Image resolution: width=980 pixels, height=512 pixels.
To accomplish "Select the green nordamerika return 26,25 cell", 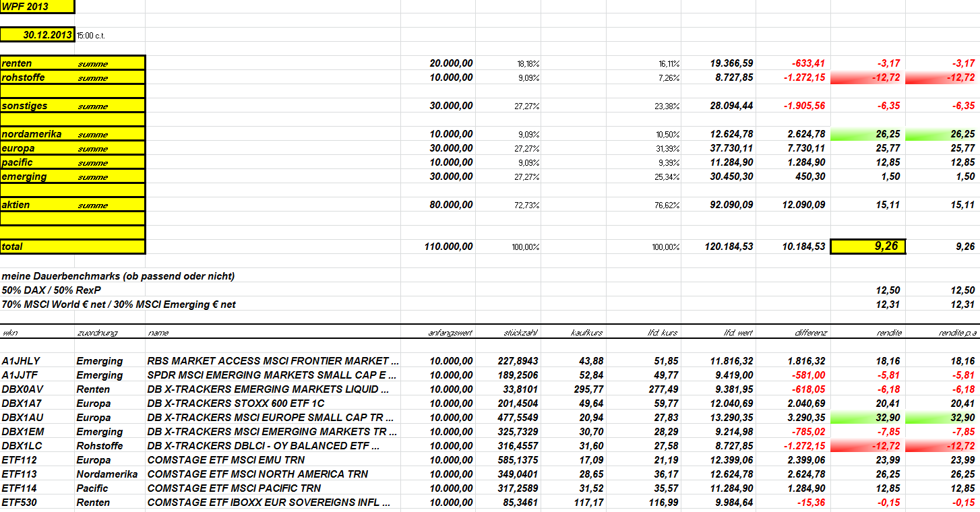I will tap(868, 134).
